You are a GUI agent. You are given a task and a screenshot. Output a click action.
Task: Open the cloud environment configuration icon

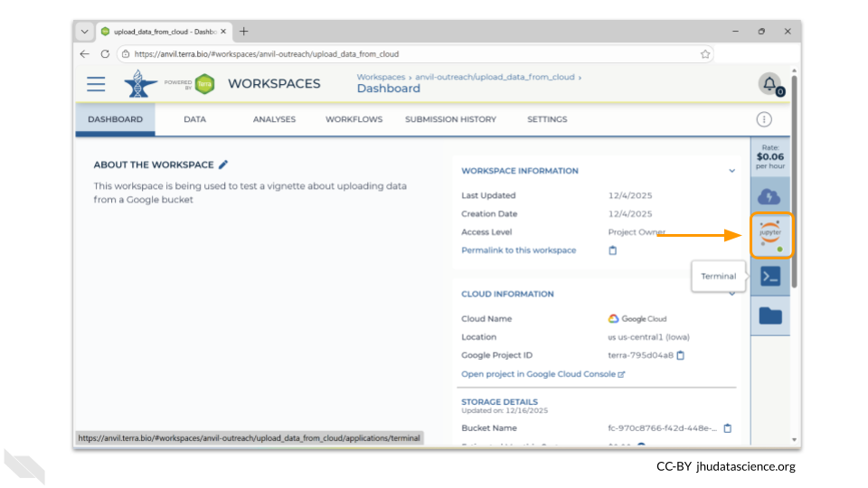tap(770, 196)
